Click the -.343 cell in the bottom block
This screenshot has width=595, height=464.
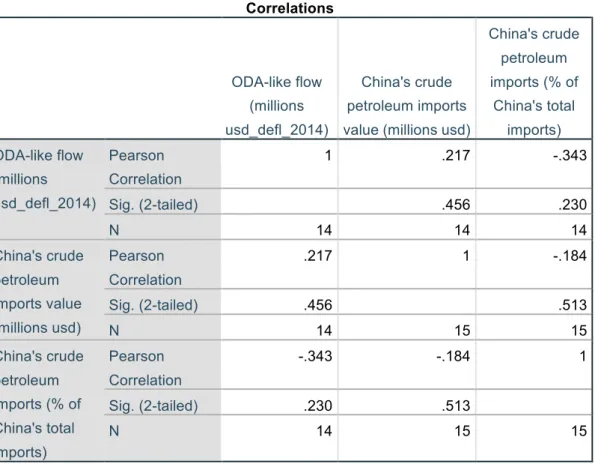coord(315,356)
